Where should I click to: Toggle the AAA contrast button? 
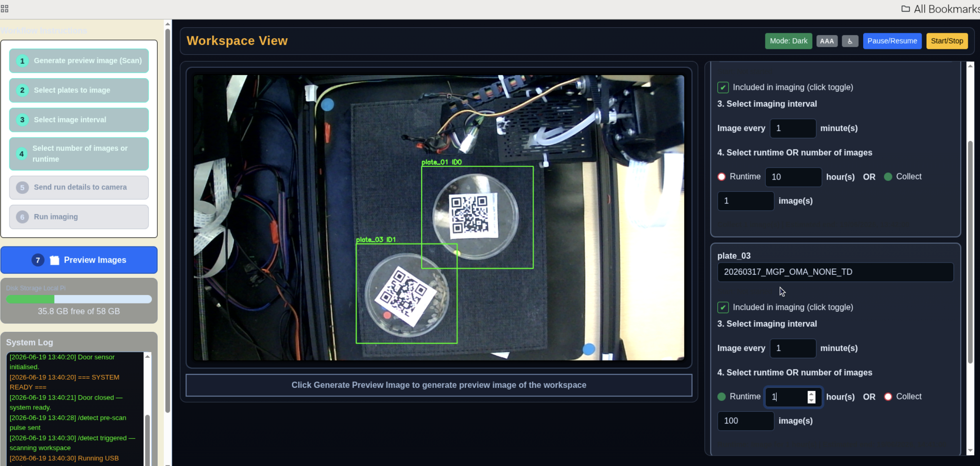tap(826, 41)
